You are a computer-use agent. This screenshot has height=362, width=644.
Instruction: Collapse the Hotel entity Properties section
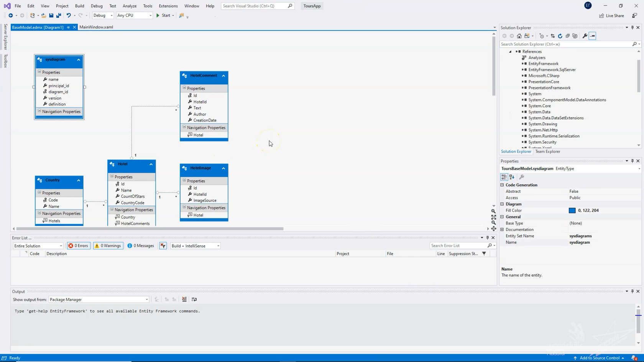click(112, 177)
